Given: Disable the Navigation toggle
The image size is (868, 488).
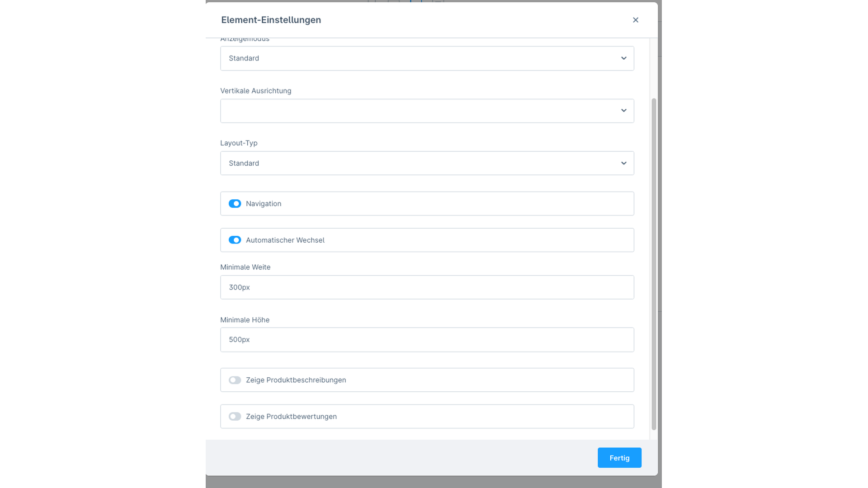Looking at the screenshot, I should [235, 204].
